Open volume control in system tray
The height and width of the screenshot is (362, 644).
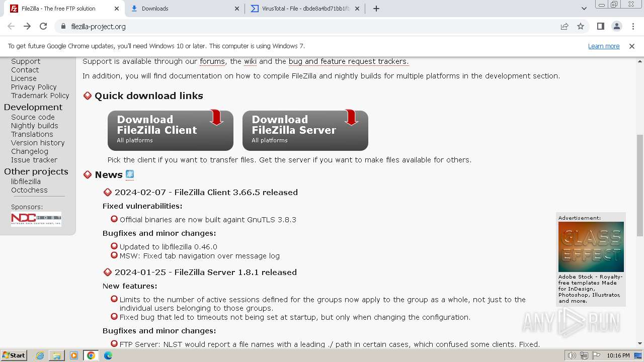pos(572,355)
